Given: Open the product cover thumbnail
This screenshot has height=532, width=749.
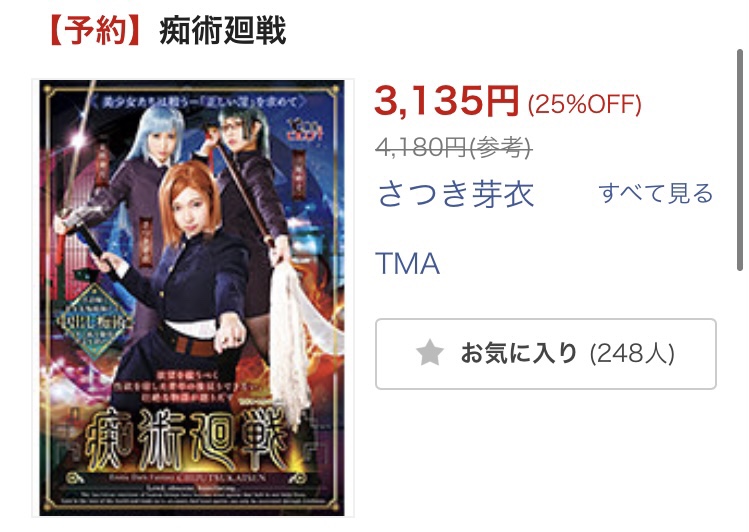Looking at the screenshot, I should (x=192, y=298).
